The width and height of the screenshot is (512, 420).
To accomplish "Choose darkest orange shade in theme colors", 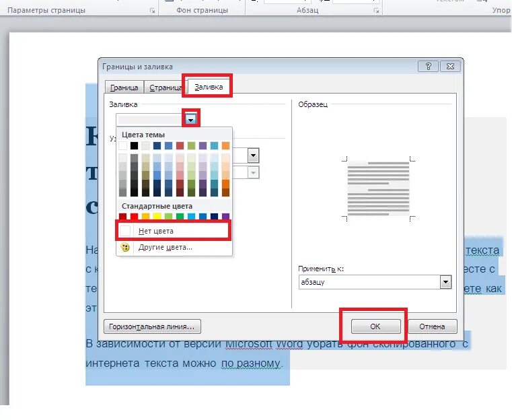I will click(225, 192).
